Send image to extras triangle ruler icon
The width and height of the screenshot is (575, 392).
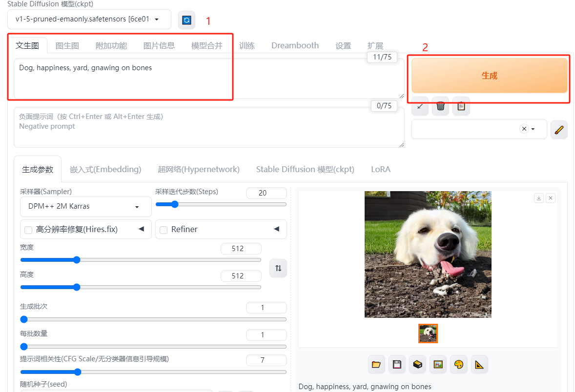[480, 365]
